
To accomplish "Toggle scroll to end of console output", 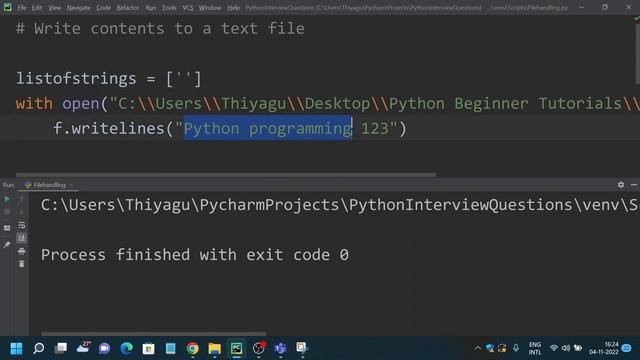I will (x=22, y=238).
